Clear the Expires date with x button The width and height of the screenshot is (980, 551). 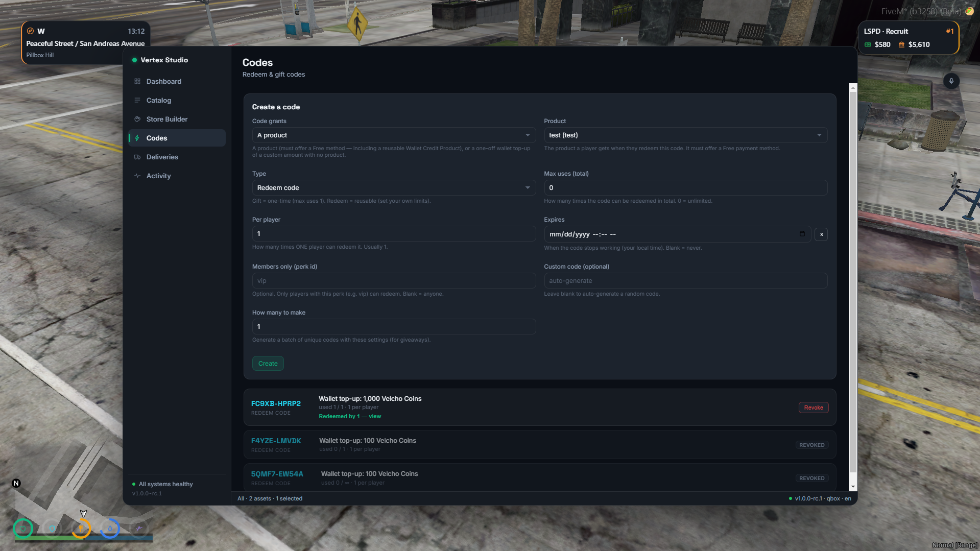[x=821, y=234]
